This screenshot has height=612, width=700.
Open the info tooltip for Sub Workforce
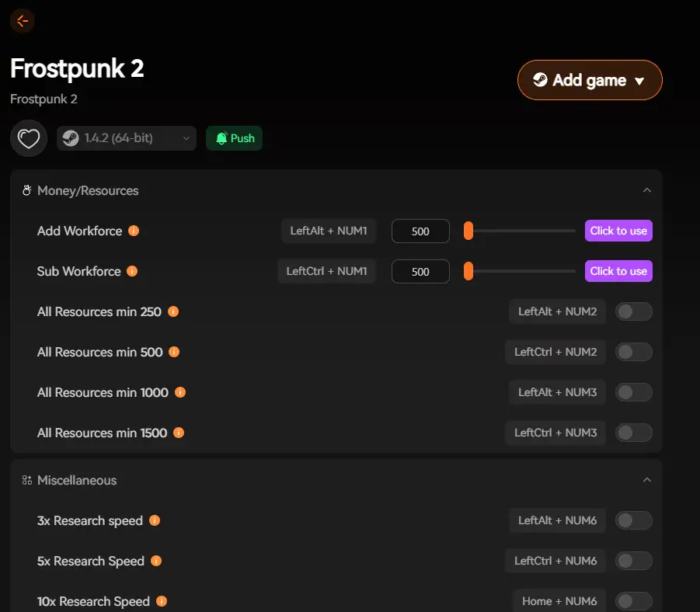click(x=131, y=271)
